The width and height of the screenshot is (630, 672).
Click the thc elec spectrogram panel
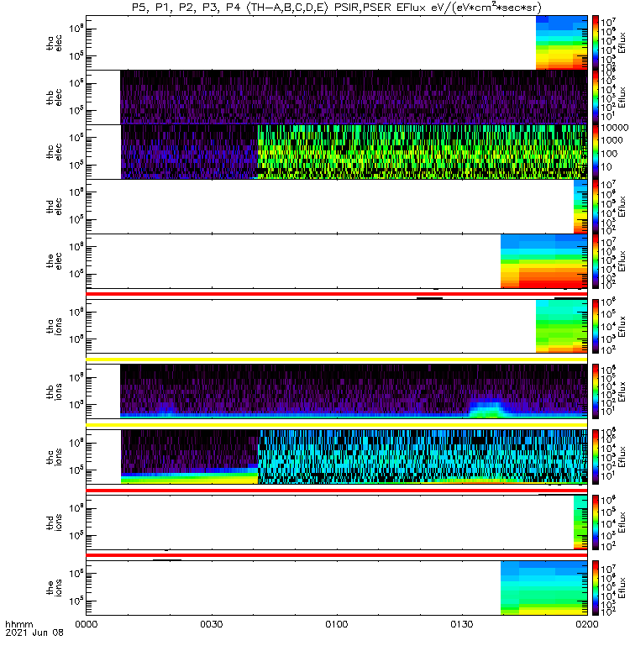click(x=337, y=152)
